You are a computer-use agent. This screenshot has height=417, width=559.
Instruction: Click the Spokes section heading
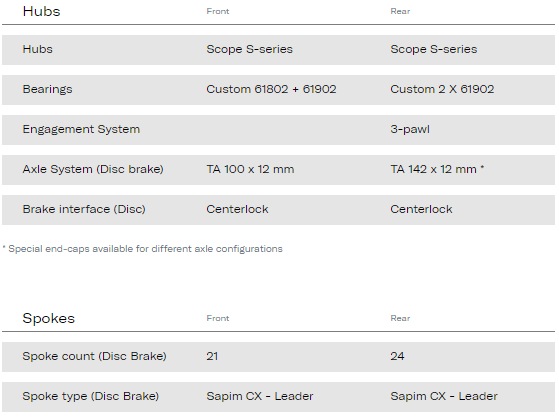(x=48, y=318)
